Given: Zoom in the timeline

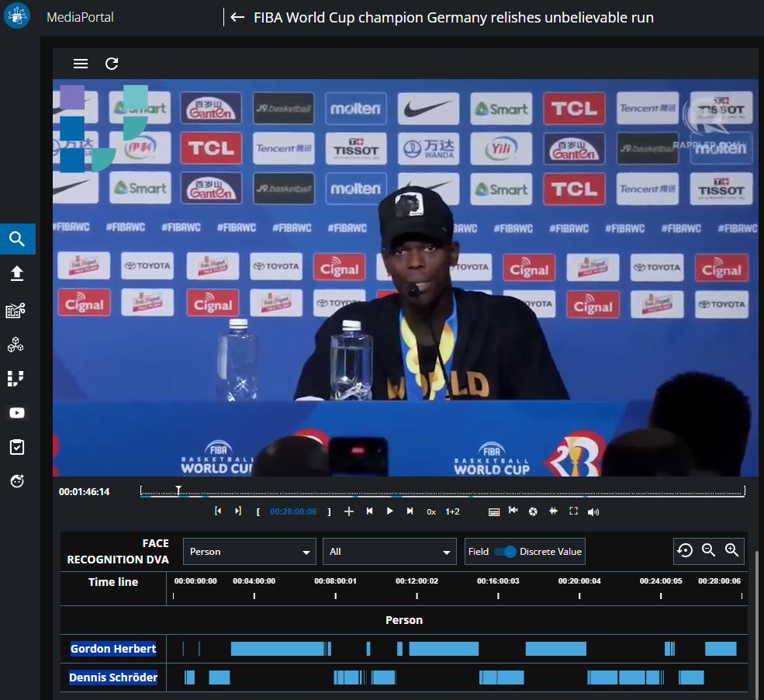Looking at the screenshot, I should click(732, 551).
